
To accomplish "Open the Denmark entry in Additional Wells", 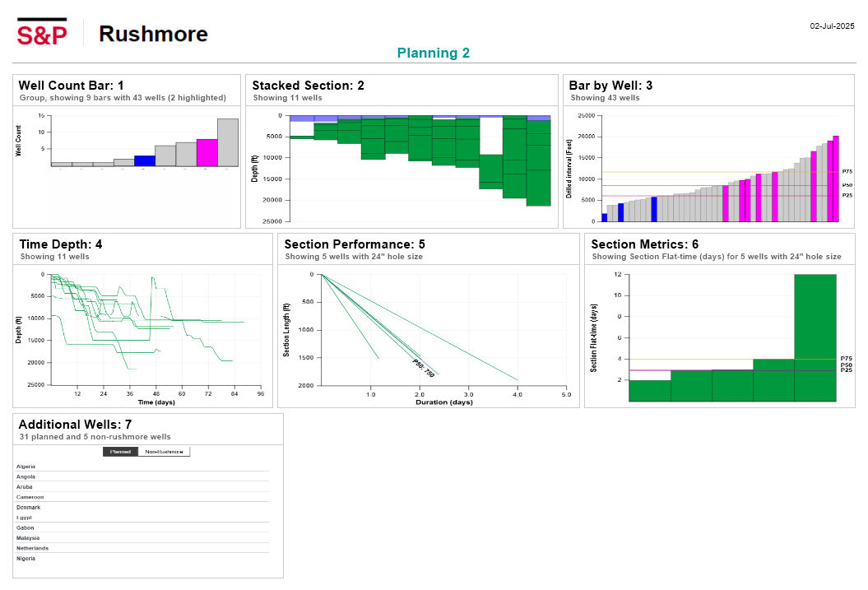I will (x=28, y=508).
